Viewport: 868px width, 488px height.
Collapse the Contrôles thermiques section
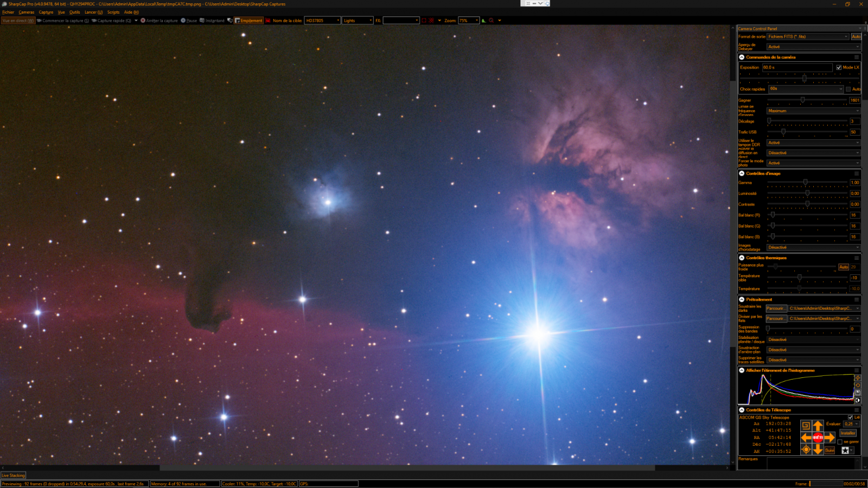pyautogui.click(x=742, y=258)
